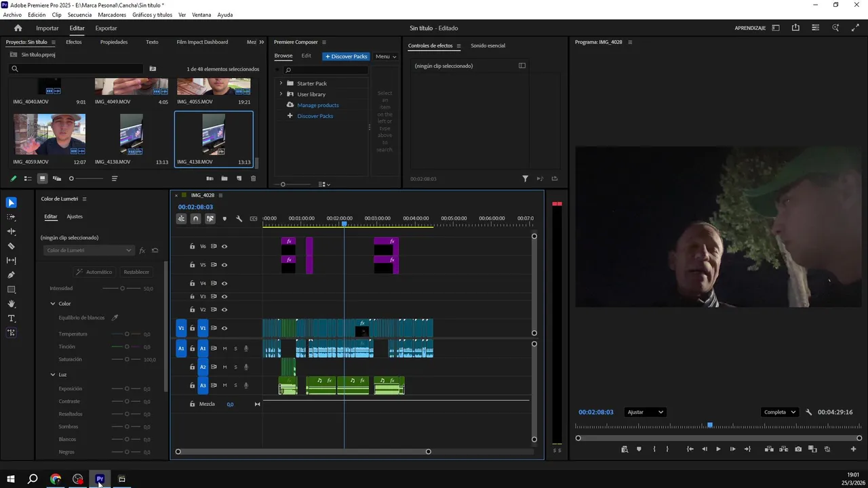Switch to Ajustes tab in Lumetri

75,216
